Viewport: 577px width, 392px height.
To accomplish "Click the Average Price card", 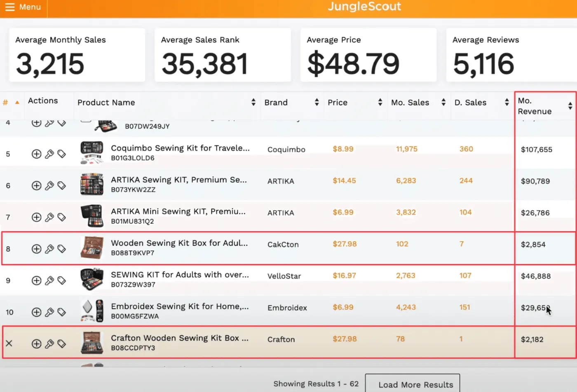I will (x=368, y=55).
